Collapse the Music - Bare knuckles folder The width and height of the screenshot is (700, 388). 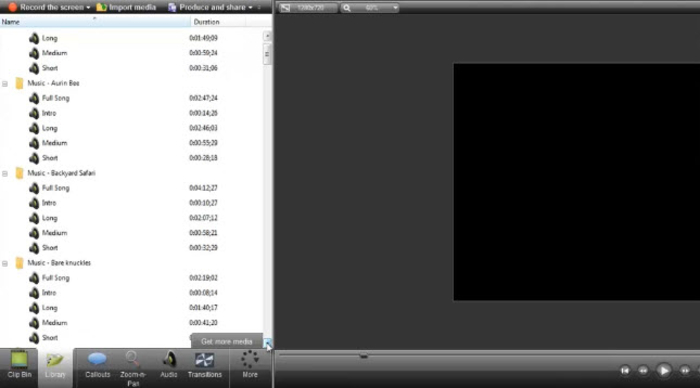click(x=5, y=263)
